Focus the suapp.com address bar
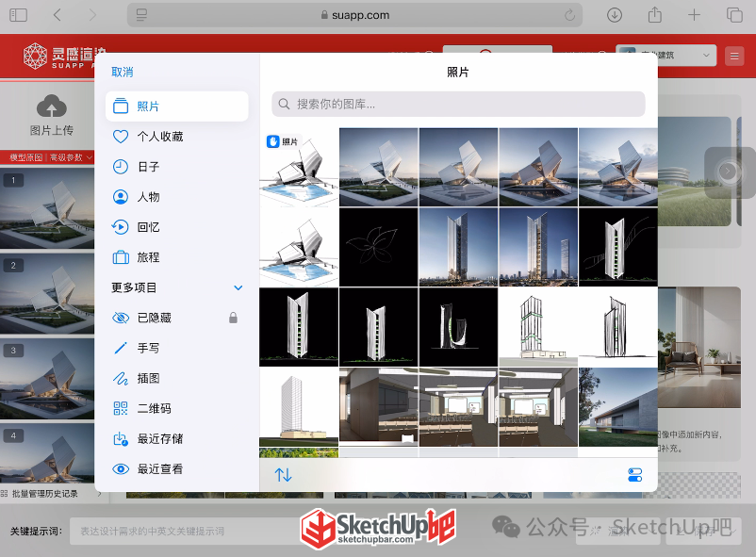The height and width of the screenshot is (557, 756). 354,15
